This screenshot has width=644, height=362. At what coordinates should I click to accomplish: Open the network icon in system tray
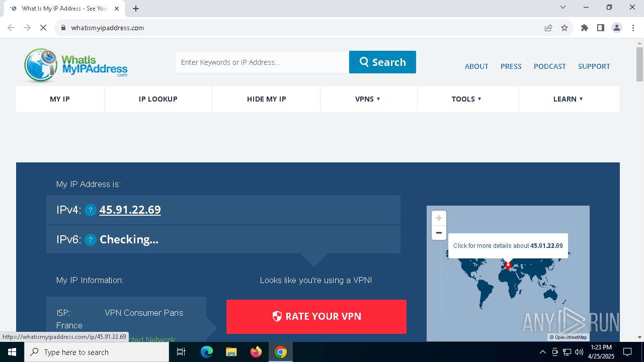(x=567, y=352)
